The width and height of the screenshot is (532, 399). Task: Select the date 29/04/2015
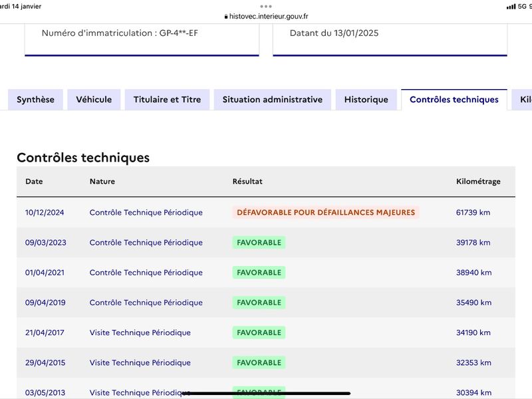tap(45, 362)
